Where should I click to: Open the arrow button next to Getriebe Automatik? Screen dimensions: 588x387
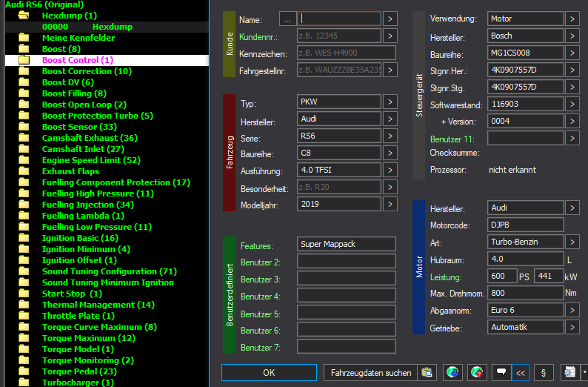[572, 327]
